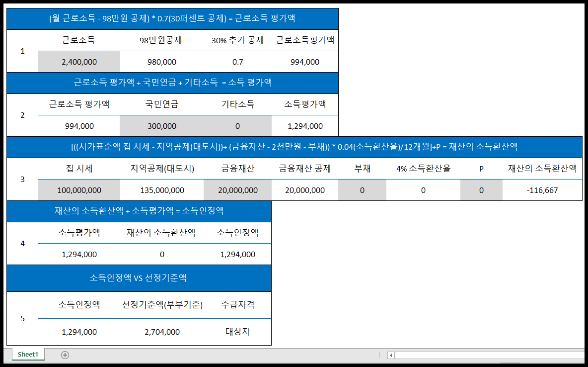This screenshot has height=367, width=588.
Task: Select the 20,000,000 cell under 금융재산
Action: [238, 190]
